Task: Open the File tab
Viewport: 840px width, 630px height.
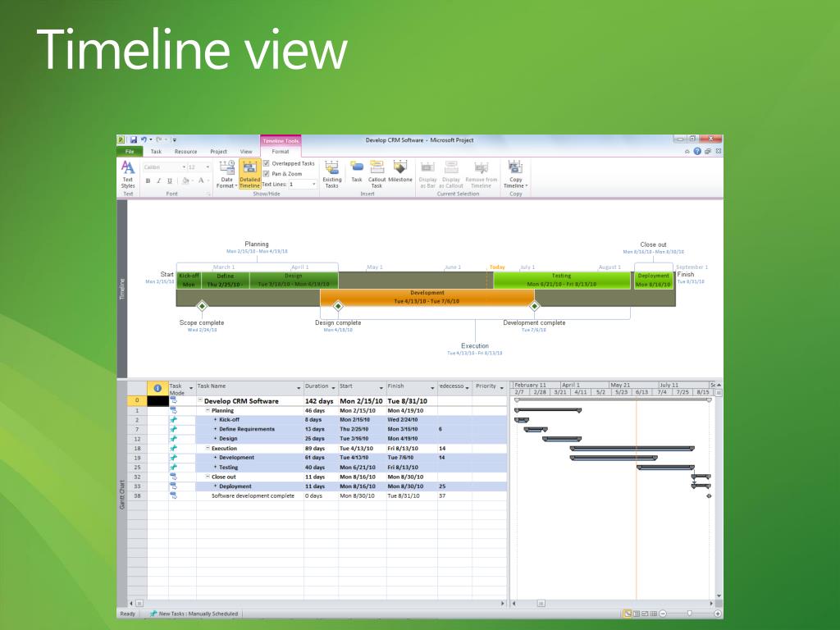Action: (130, 152)
